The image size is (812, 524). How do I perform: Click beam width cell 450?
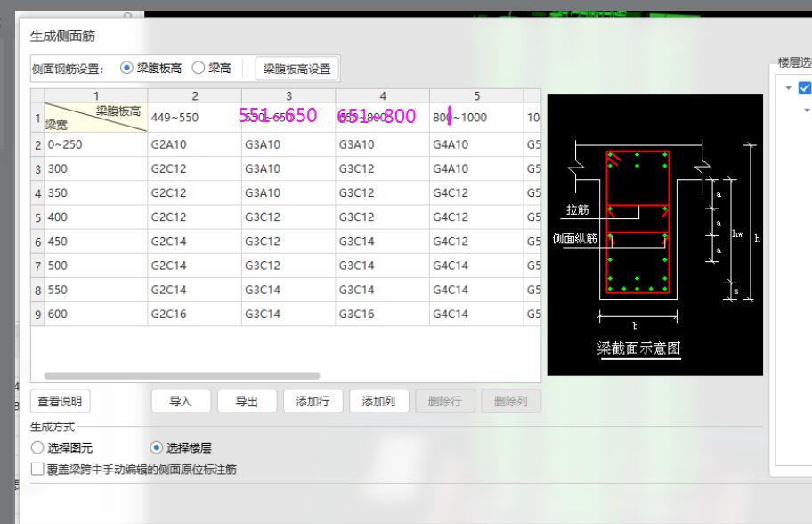coord(96,242)
